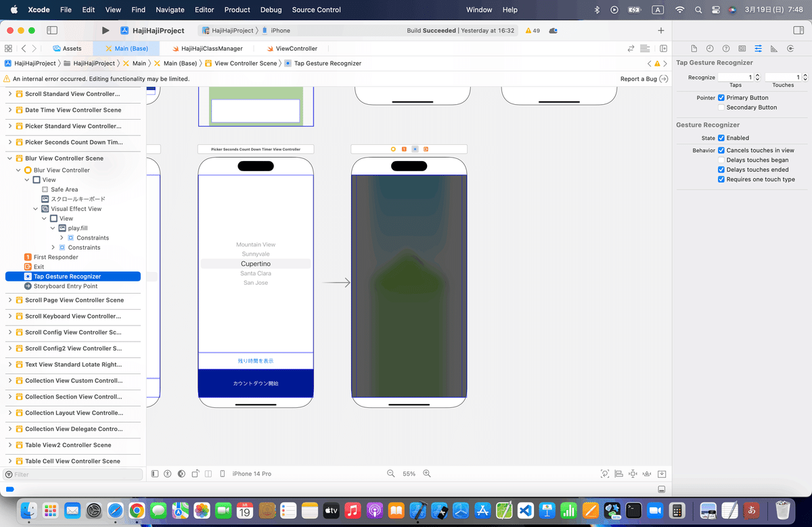
Task: Open the Navigate menu
Action: pyautogui.click(x=170, y=10)
